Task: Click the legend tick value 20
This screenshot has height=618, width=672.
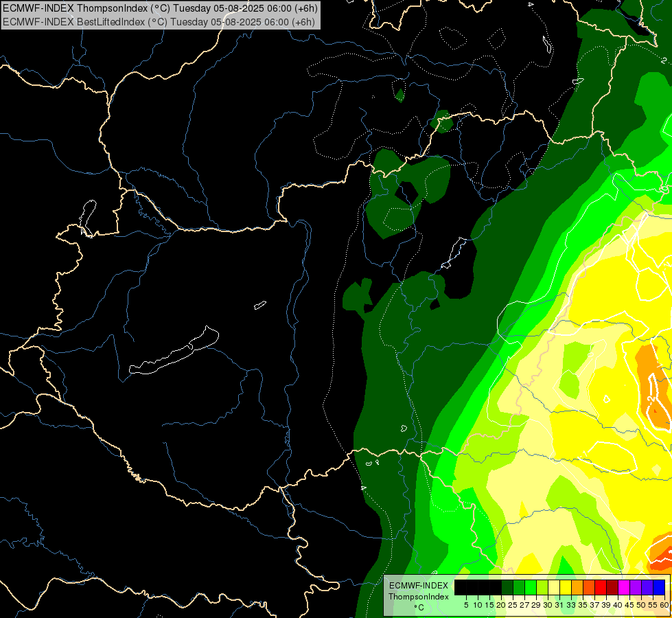Action: [501, 605]
